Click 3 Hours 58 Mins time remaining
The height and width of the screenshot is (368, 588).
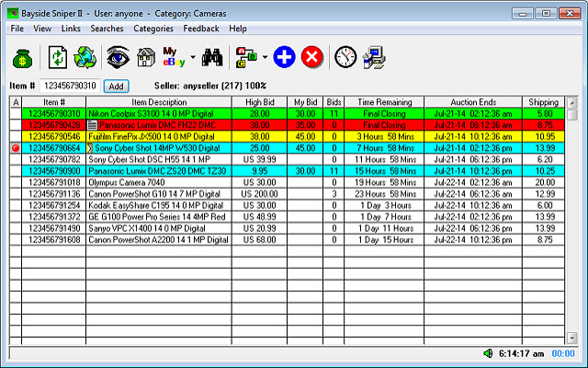386,137
